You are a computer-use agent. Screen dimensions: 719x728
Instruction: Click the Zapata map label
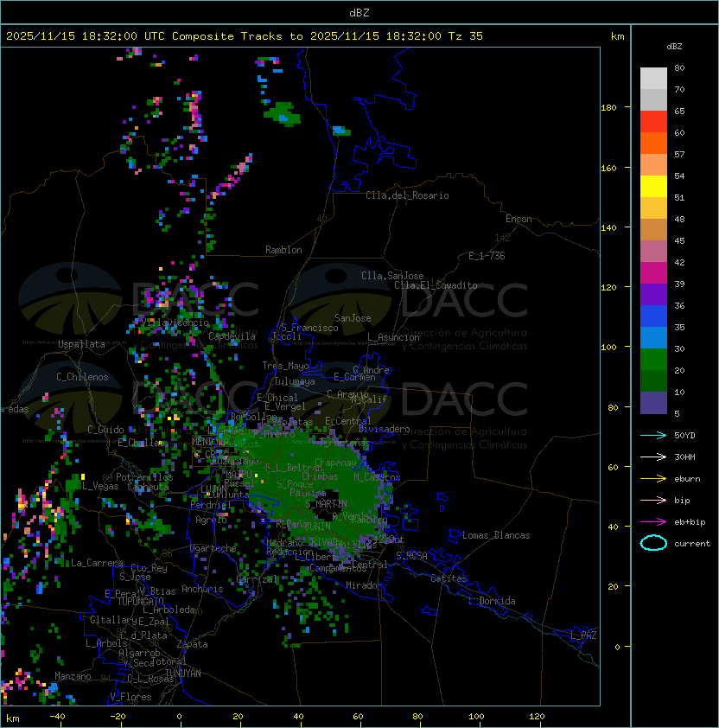coord(192,644)
